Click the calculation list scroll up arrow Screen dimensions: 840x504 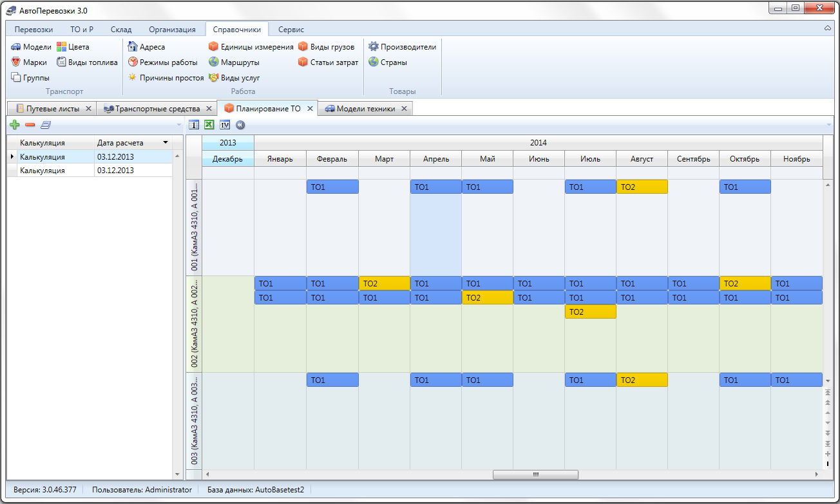[178, 154]
